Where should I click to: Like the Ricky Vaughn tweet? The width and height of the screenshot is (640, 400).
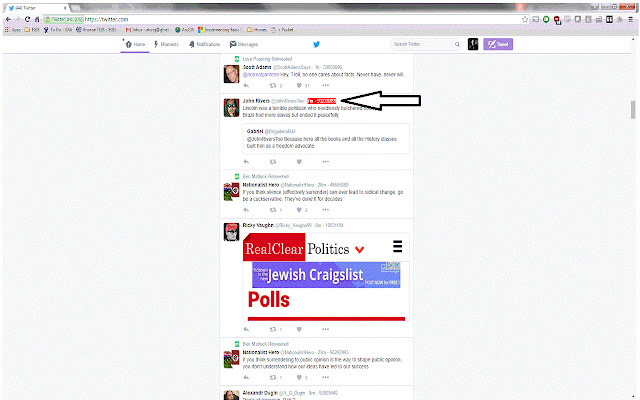click(x=299, y=329)
